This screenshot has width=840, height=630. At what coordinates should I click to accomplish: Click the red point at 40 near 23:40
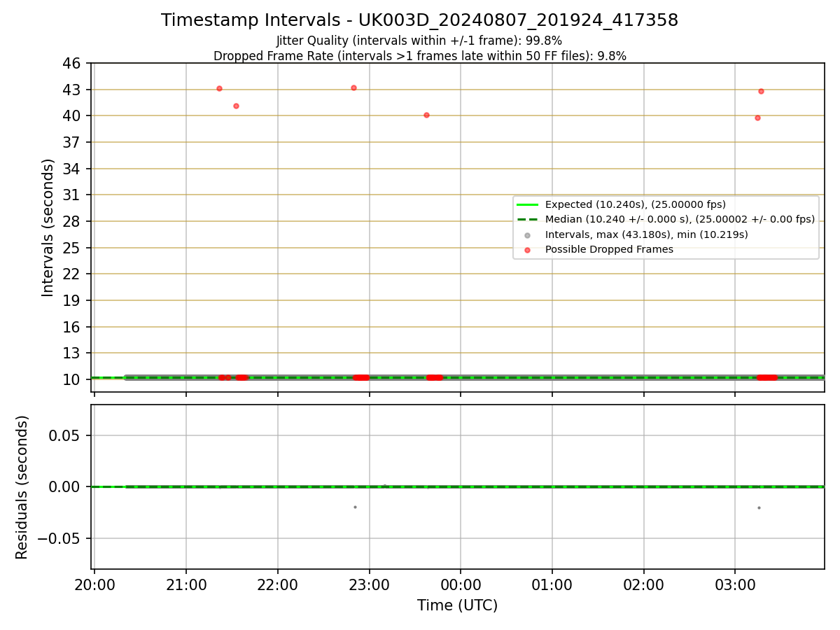point(426,115)
